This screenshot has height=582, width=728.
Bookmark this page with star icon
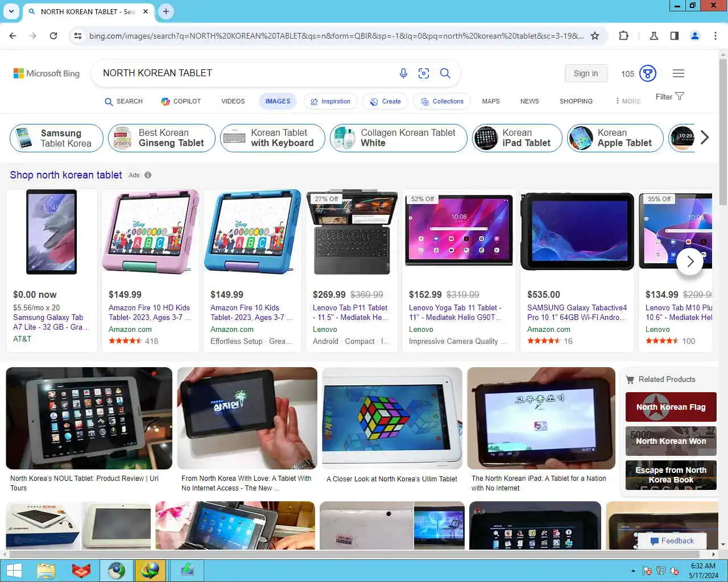pos(595,36)
